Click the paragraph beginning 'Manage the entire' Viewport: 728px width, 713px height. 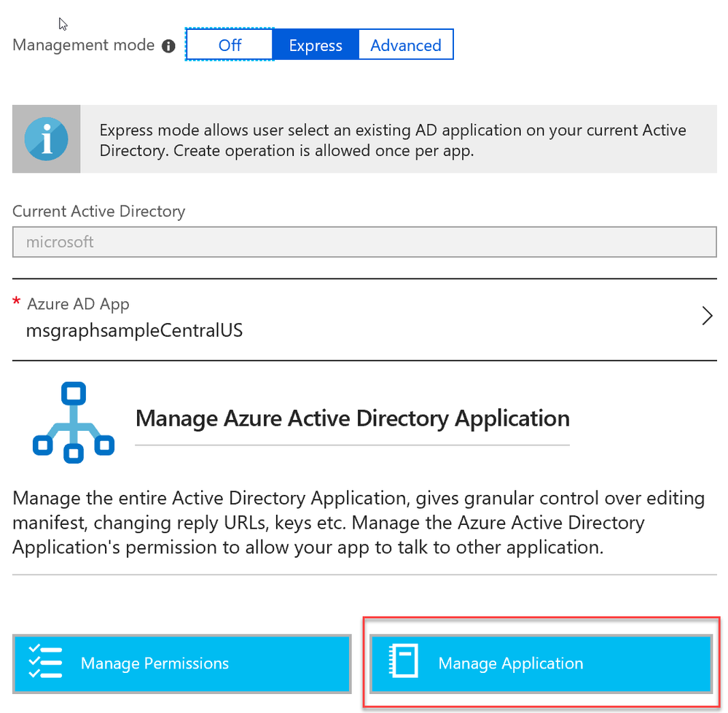(x=359, y=523)
